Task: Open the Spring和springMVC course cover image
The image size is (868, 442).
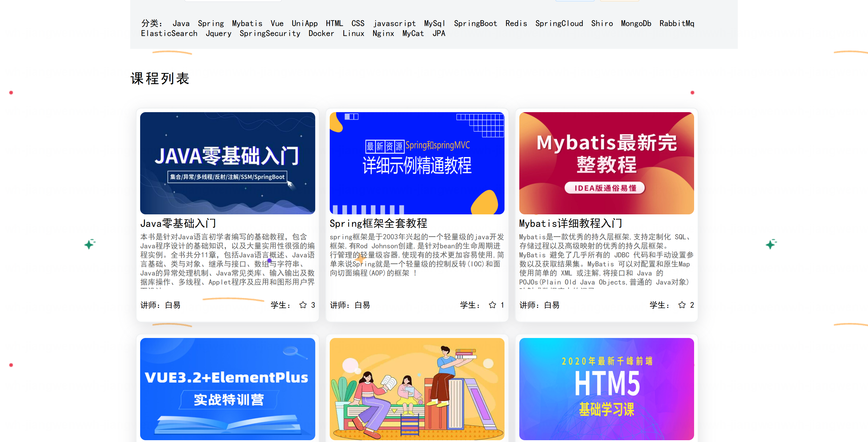Action: pyautogui.click(x=417, y=163)
